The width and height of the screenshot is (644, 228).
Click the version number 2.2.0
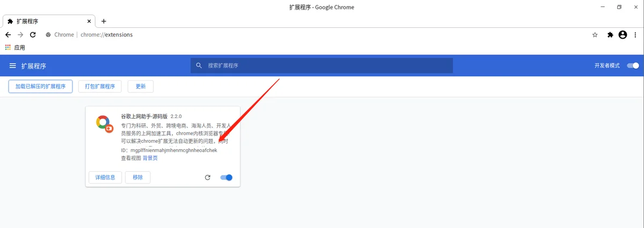coord(177,116)
